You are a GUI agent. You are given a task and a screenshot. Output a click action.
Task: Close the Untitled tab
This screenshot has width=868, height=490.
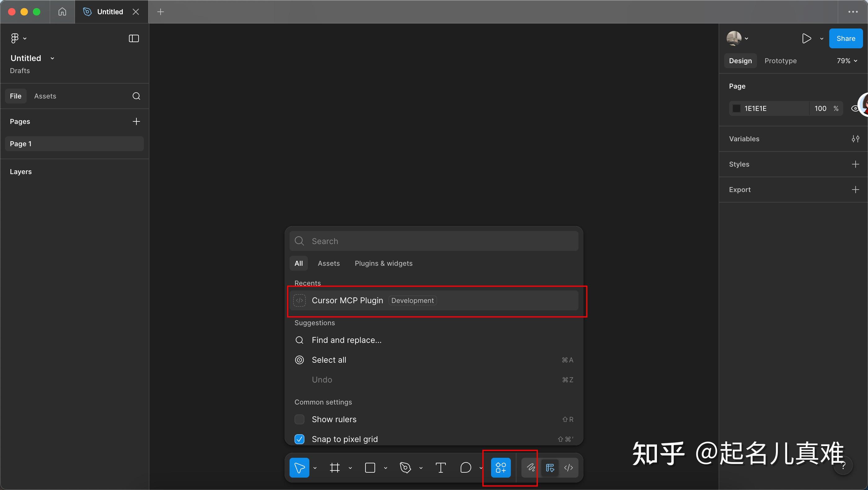pyautogui.click(x=136, y=12)
